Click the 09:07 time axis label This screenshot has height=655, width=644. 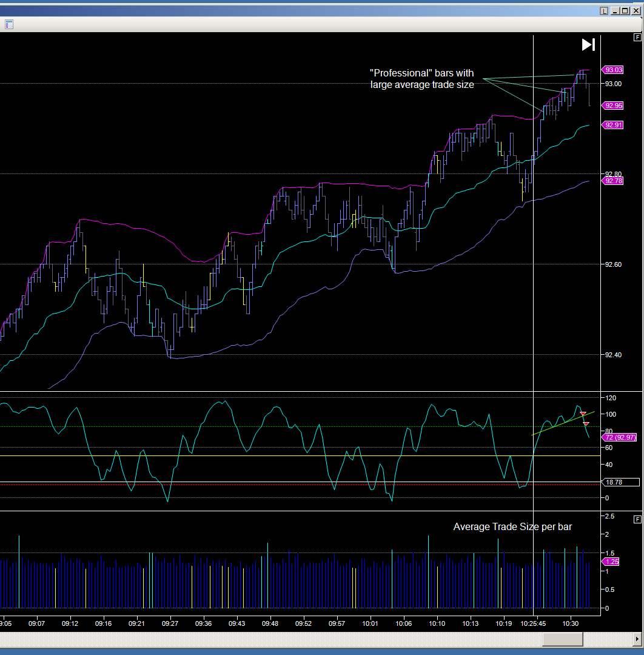[36, 623]
